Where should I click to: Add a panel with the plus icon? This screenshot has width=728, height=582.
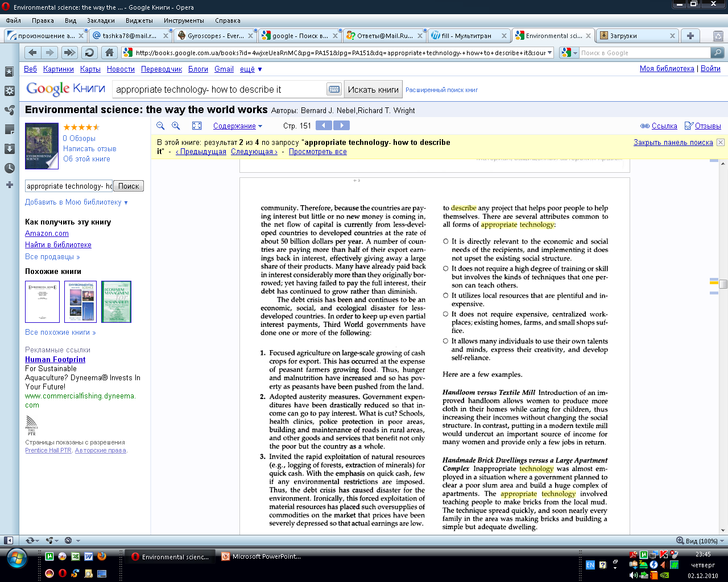pyautogui.click(x=9, y=185)
